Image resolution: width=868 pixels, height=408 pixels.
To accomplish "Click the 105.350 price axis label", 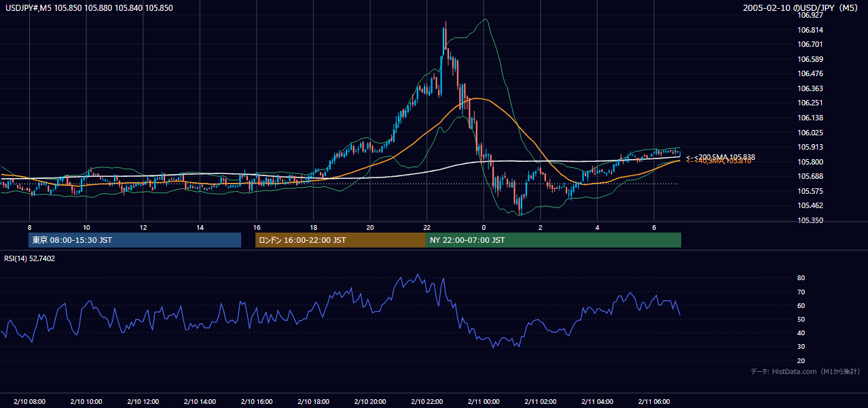I will click(x=810, y=220).
